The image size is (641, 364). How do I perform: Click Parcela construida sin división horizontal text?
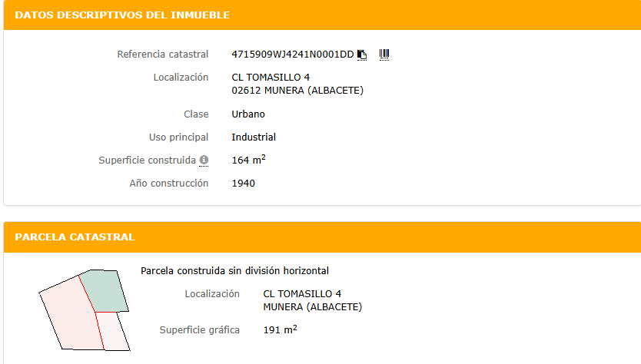click(234, 271)
